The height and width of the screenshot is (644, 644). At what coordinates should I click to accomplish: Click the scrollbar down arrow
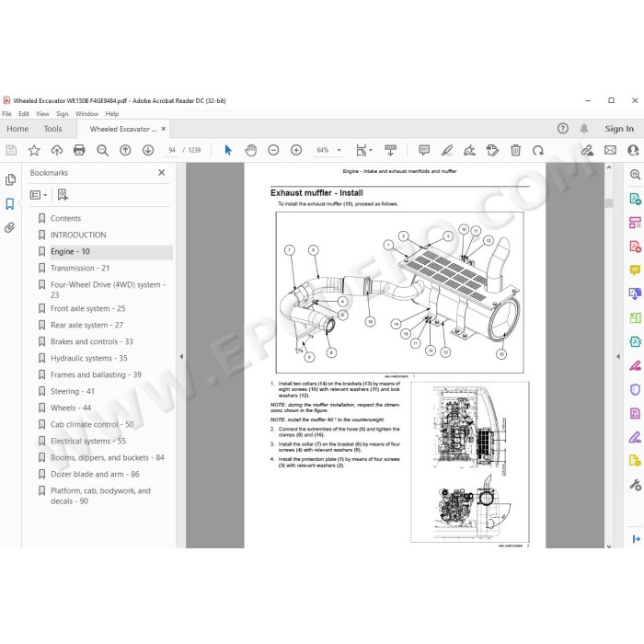coord(609,546)
